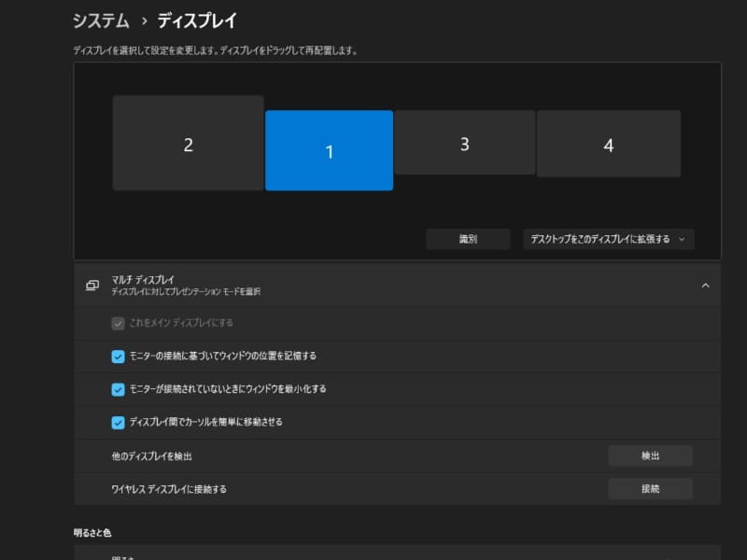Select display 4 in the arrangement
This screenshot has height=560, width=747.
click(609, 144)
